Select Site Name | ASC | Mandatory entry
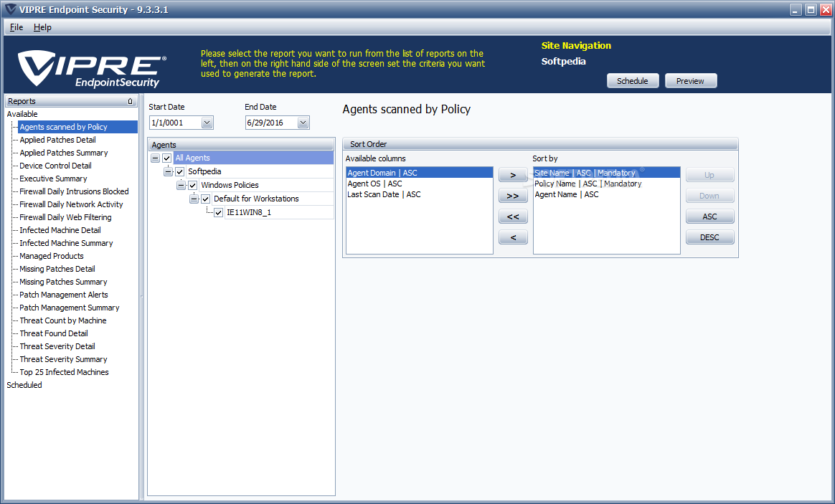The height and width of the screenshot is (504, 835). click(x=607, y=173)
